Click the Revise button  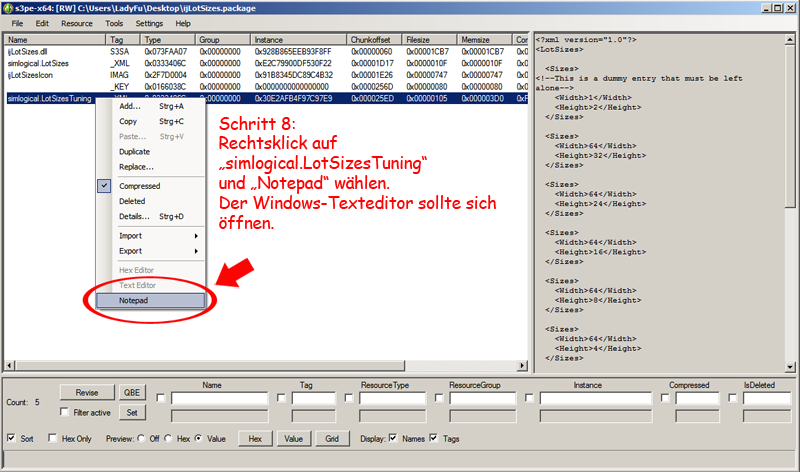click(x=87, y=392)
